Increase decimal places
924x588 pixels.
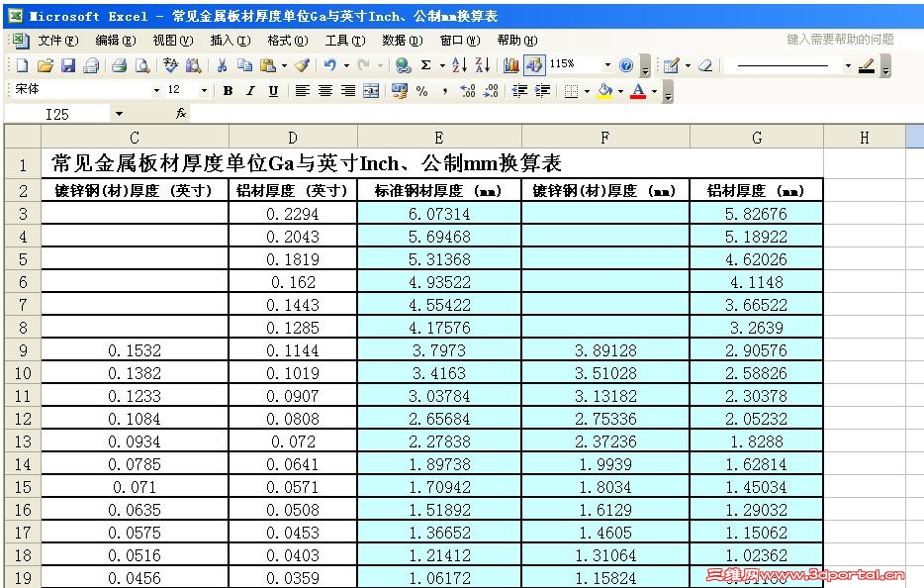468,91
